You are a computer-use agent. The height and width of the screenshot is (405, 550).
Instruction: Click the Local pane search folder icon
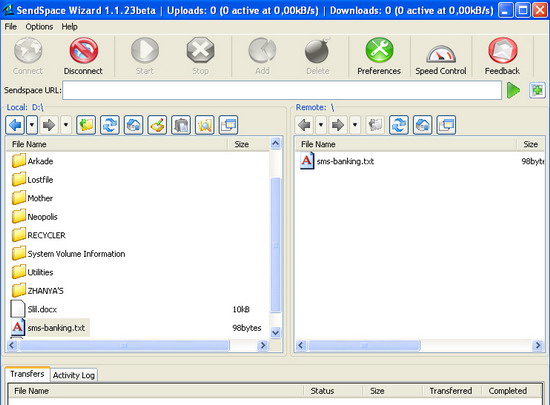tap(205, 125)
